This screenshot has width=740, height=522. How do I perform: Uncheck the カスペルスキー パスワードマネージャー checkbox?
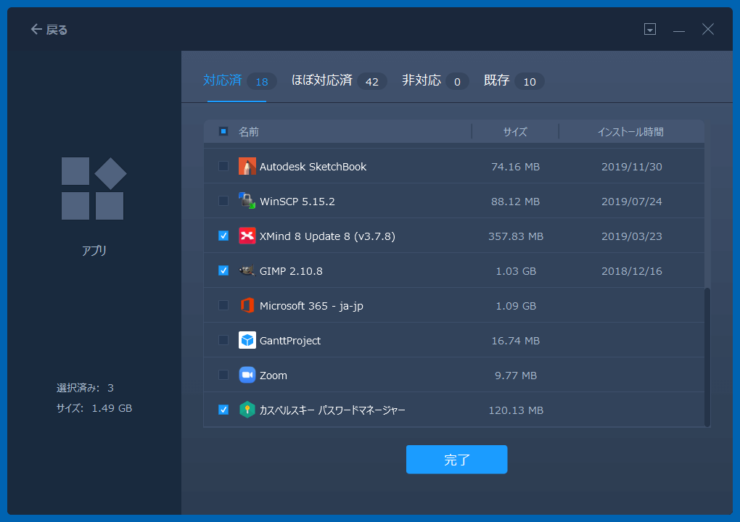[x=223, y=410]
